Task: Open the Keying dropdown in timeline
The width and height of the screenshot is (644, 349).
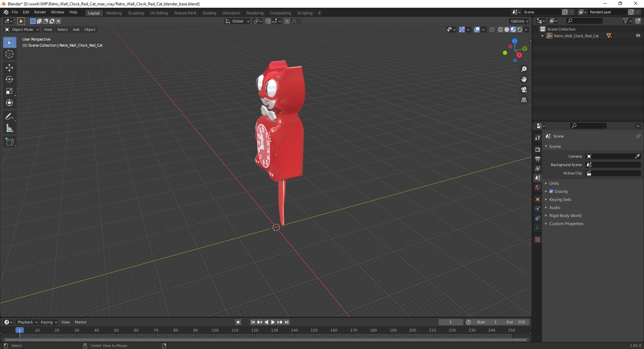Action: tap(49, 322)
